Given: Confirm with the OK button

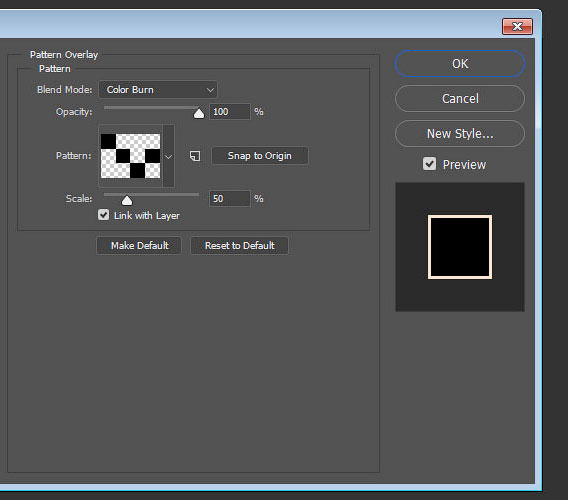Looking at the screenshot, I should pos(460,64).
